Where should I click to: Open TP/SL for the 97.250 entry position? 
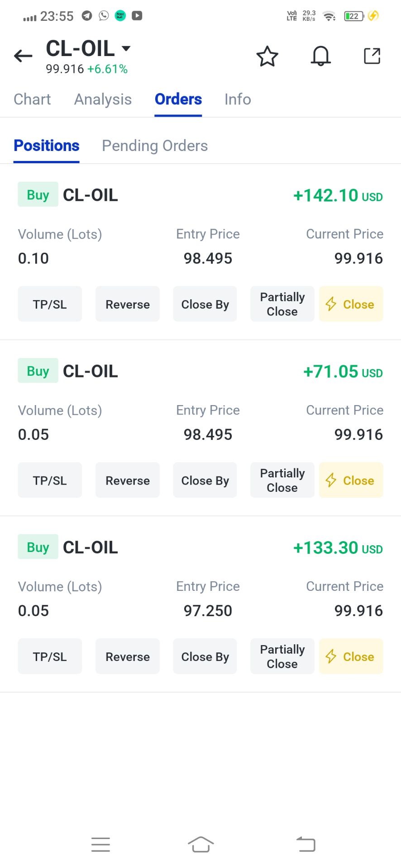pos(50,657)
